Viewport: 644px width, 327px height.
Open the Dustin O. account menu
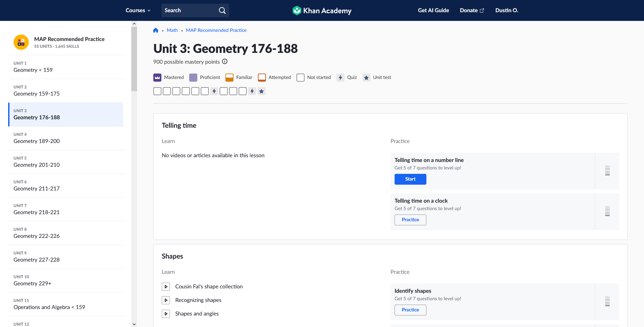point(507,11)
